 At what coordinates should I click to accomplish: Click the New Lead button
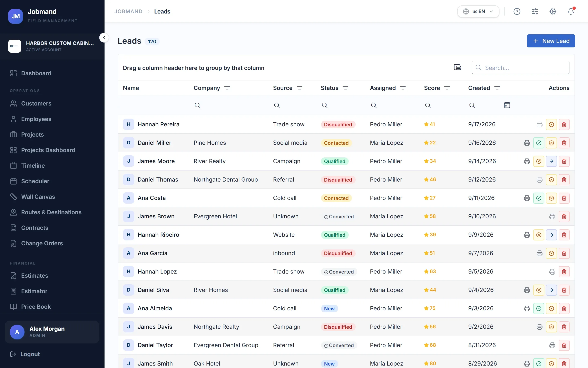click(551, 41)
